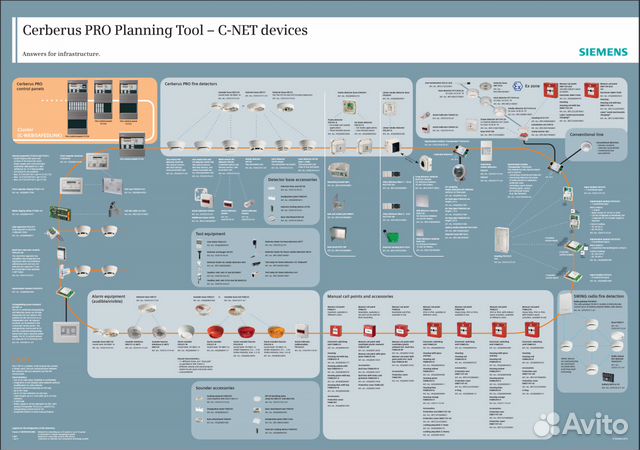Click the black gateway device in SWING panel
This screenshot has height=450, width=640.
pos(607,376)
